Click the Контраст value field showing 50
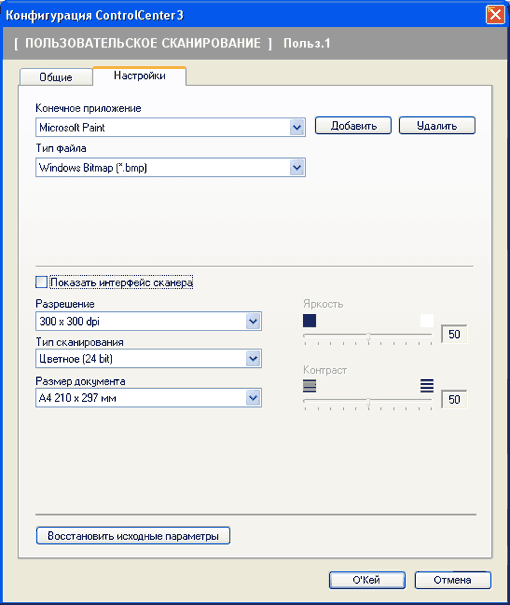The width and height of the screenshot is (510, 605). click(454, 399)
